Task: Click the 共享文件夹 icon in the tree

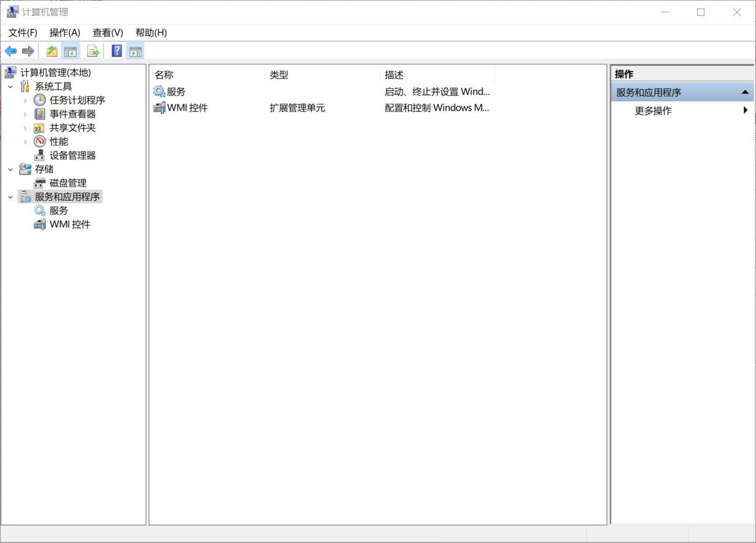Action: 40,128
